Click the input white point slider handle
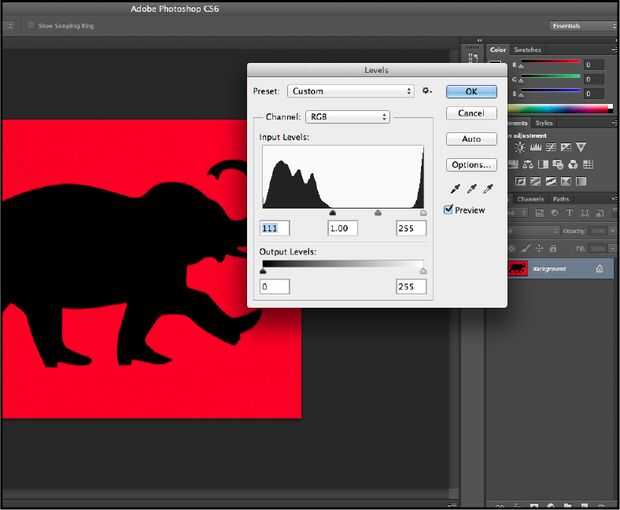 [x=423, y=213]
